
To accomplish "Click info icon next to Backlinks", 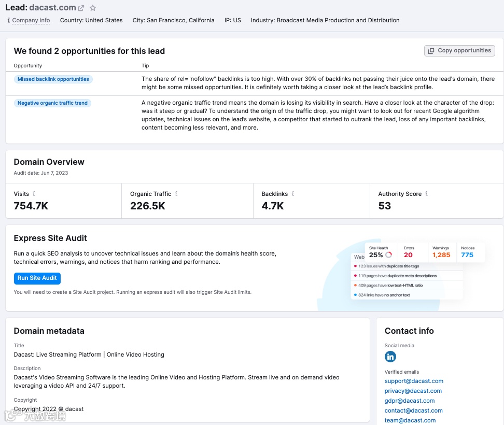I will pos(293,193).
